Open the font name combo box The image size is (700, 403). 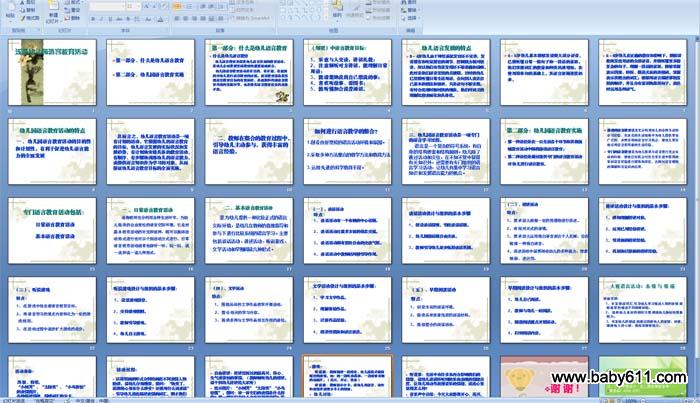tap(107, 6)
